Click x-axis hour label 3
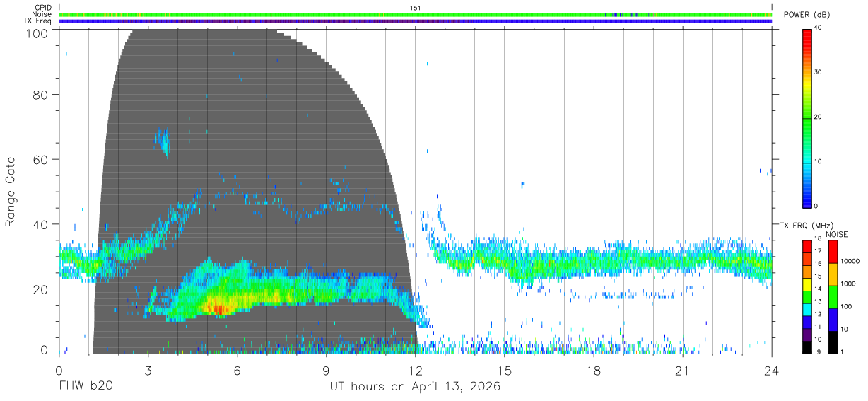 148,371
